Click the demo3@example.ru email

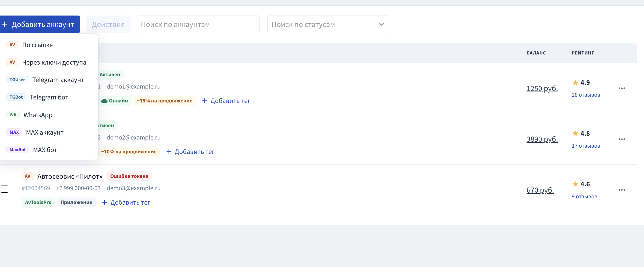point(133,188)
